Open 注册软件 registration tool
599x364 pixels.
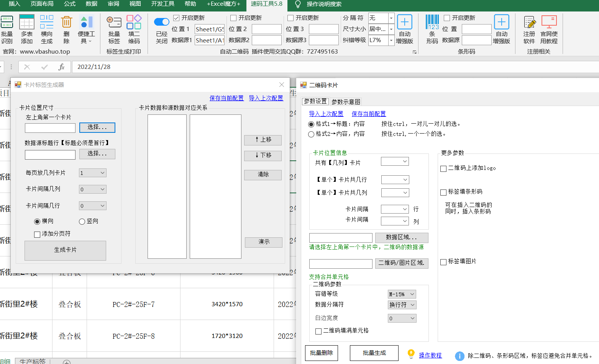point(529,29)
